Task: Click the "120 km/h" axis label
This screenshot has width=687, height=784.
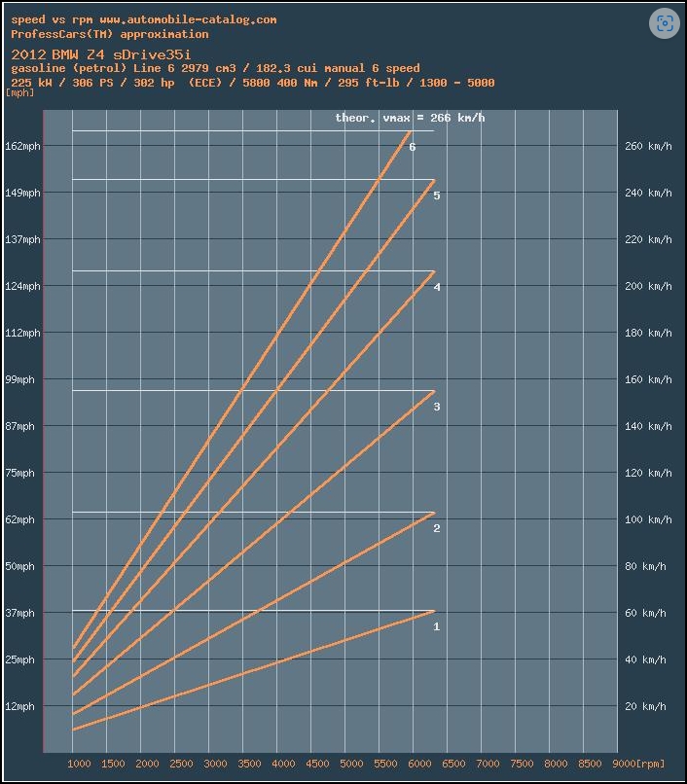Action: (x=648, y=473)
